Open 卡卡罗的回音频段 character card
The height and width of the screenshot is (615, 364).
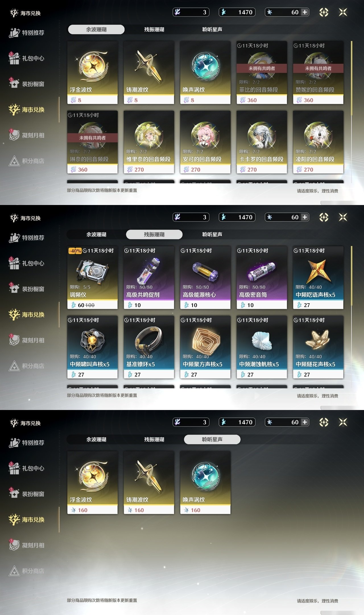262,142
